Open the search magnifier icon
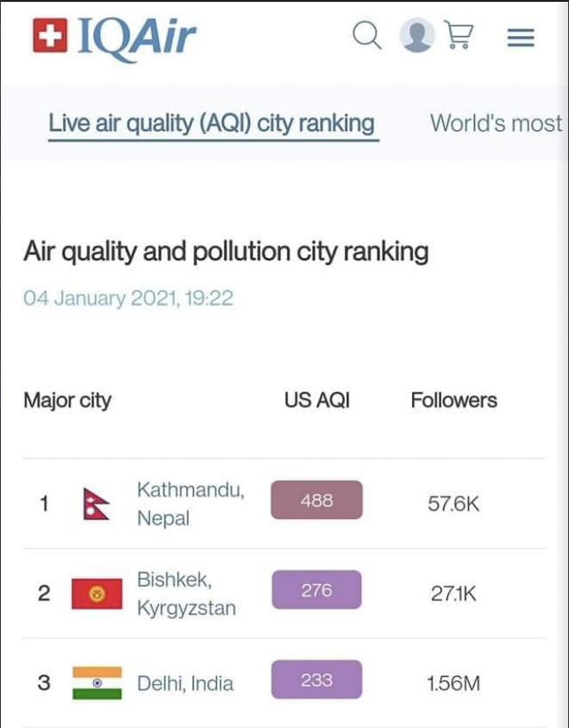Screen dimensions: 569x728 tap(366, 35)
